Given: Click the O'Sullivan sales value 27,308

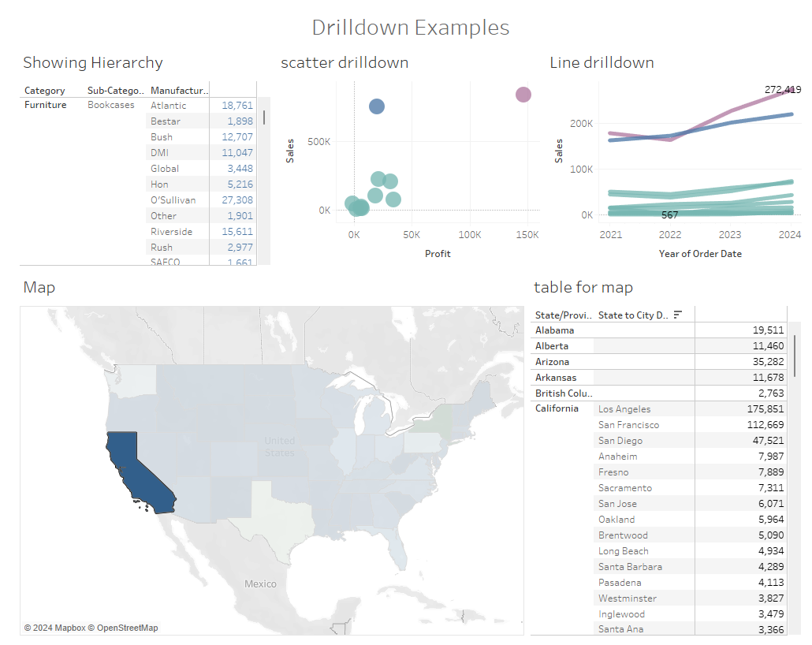Looking at the screenshot, I should point(240,199).
